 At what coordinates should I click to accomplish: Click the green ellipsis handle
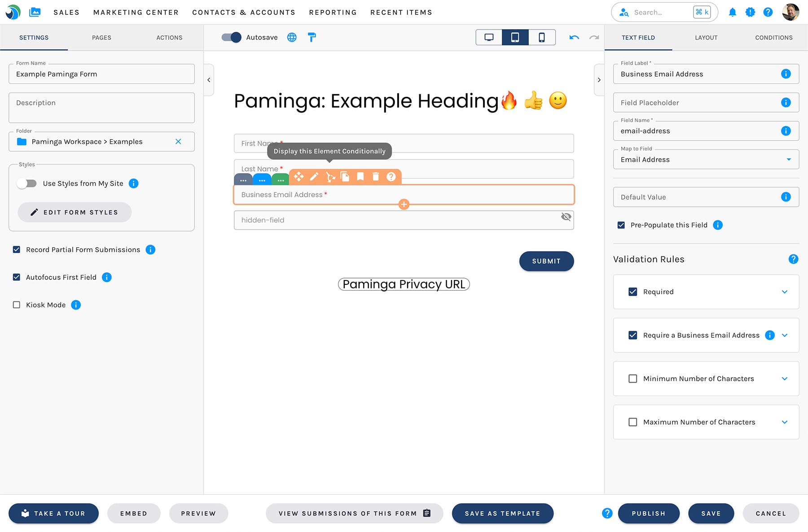tap(281, 179)
